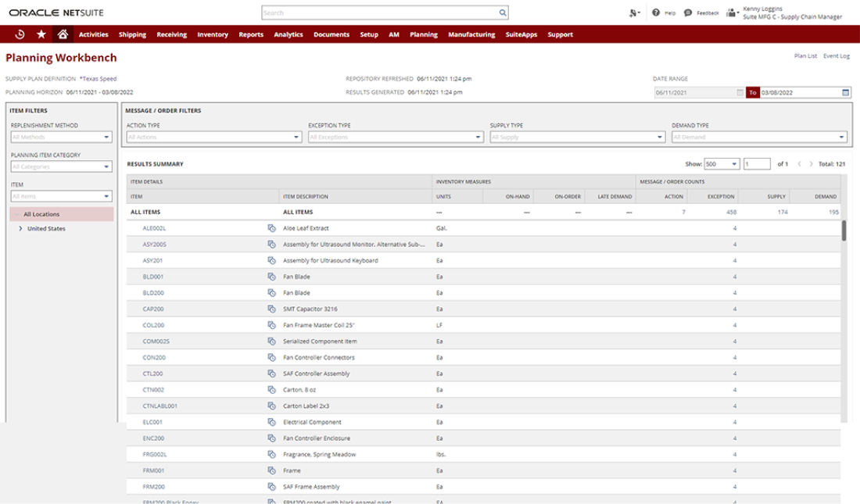Click the detail icon beside CAP200
This screenshot has width=860, height=504.
pos(271,309)
